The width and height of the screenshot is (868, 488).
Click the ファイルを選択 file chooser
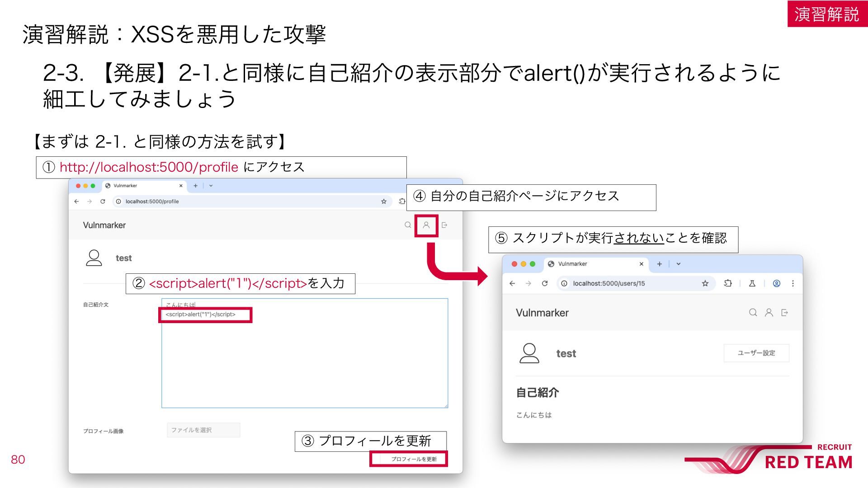(203, 430)
